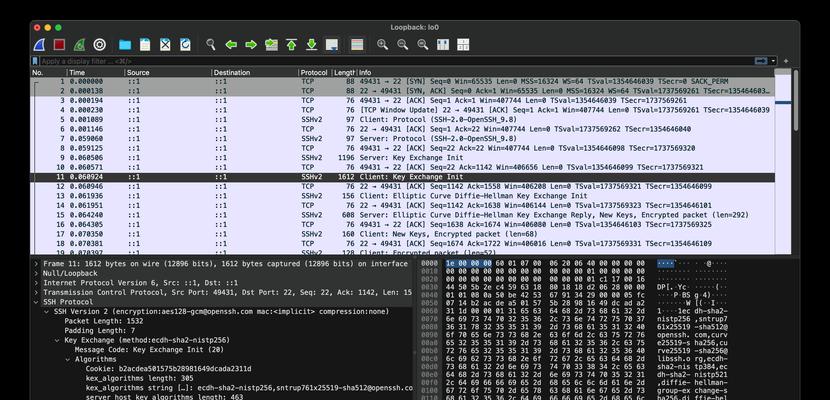Click in the display filter input field

(x=396, y=61)
